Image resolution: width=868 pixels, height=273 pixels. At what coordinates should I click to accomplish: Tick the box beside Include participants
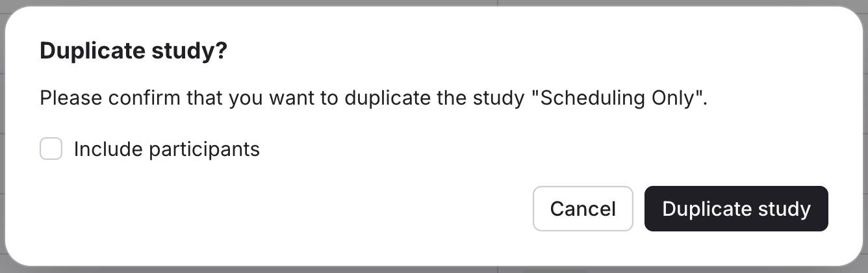coord(51,149)
